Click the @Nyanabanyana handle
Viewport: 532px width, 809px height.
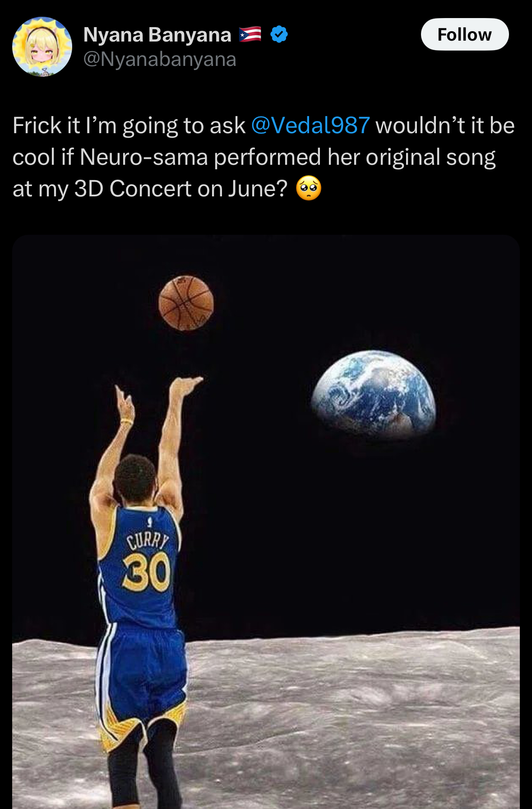[x=160, y=59]
